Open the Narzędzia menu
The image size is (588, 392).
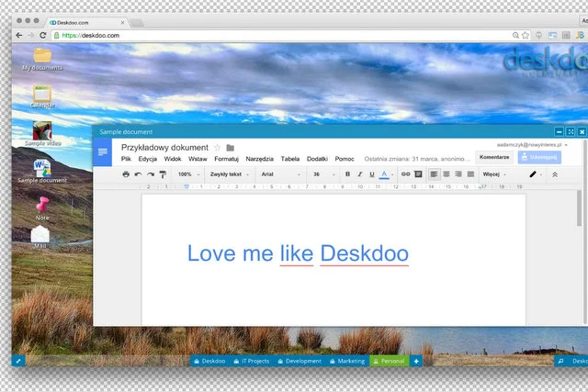pos(259,159)
